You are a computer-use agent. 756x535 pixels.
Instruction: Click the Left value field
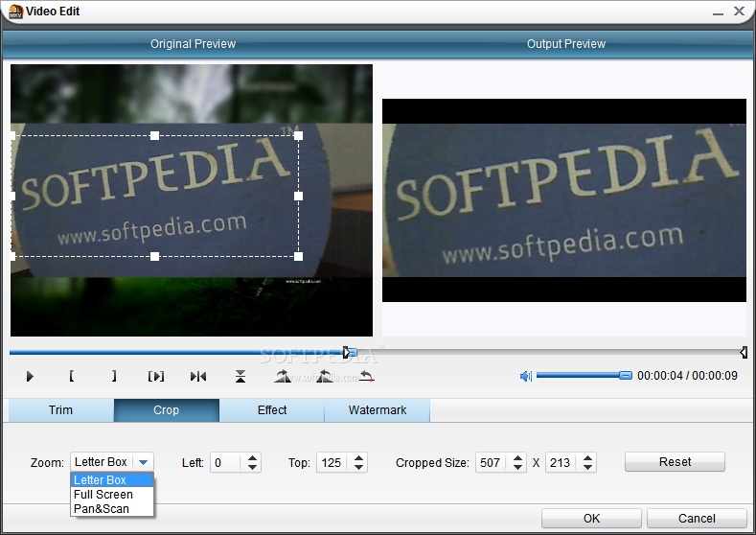[x=226, y=463]
